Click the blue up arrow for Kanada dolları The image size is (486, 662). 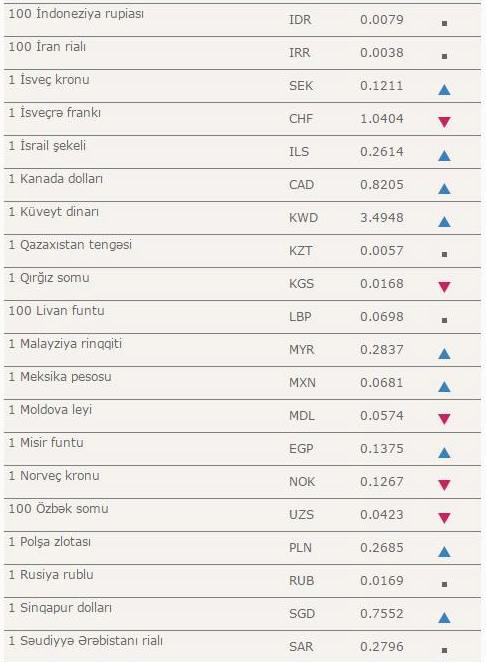444,189
